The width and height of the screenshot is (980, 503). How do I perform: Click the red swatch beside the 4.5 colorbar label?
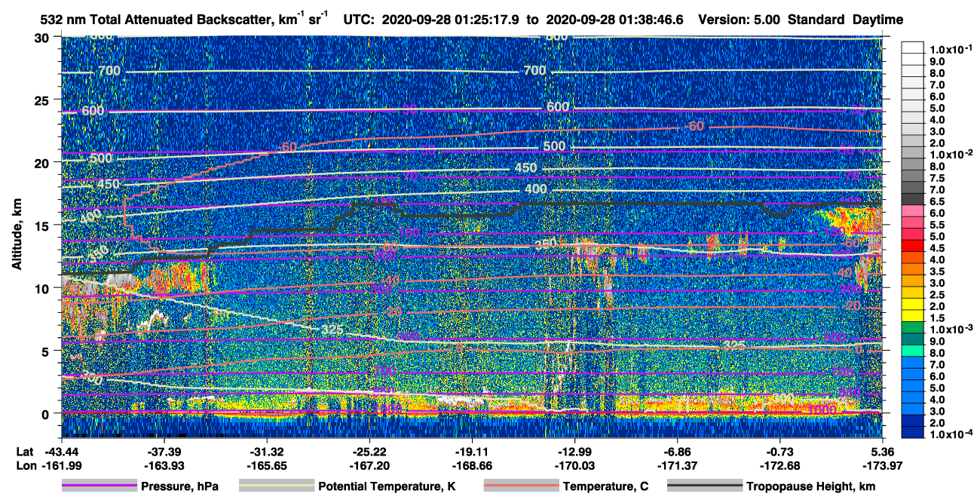[x=913, y=247]
